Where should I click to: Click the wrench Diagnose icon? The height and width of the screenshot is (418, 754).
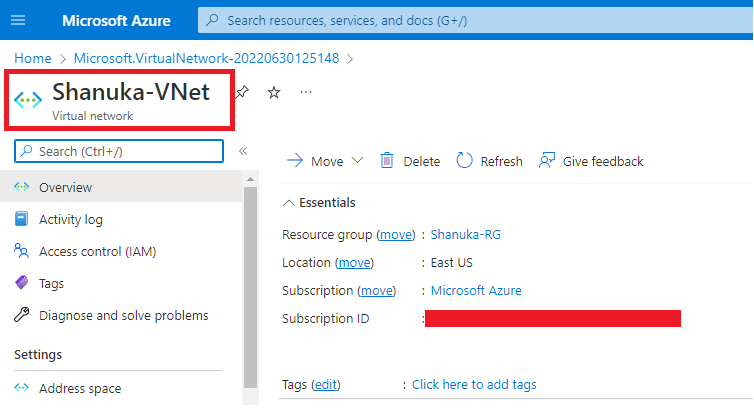pyautogui.click(x=21, y=315)
